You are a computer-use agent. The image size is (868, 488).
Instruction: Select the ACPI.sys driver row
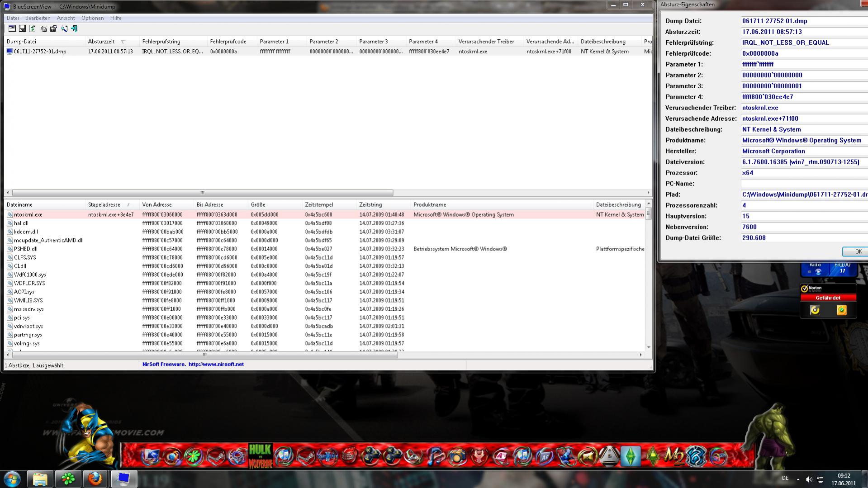(x=325, y=292)
